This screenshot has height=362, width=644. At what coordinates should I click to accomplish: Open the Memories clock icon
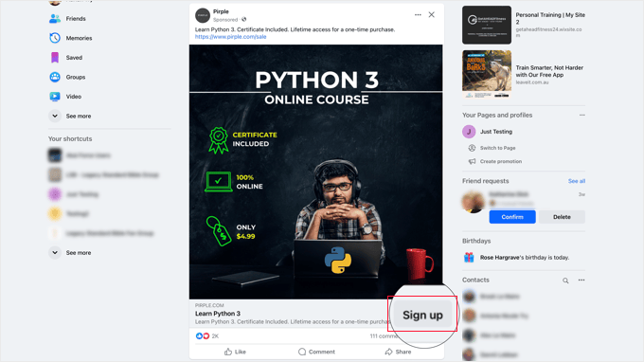(x=55, y=38)
